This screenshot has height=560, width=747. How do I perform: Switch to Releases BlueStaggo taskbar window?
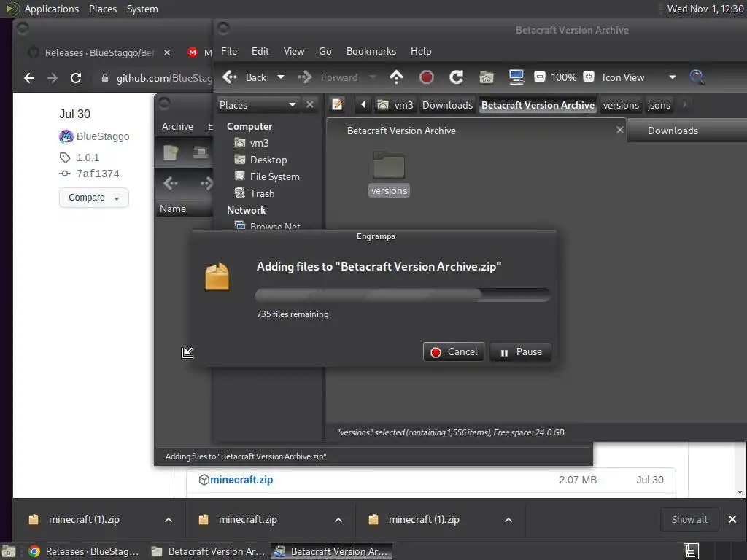click(x=84, y=551)
